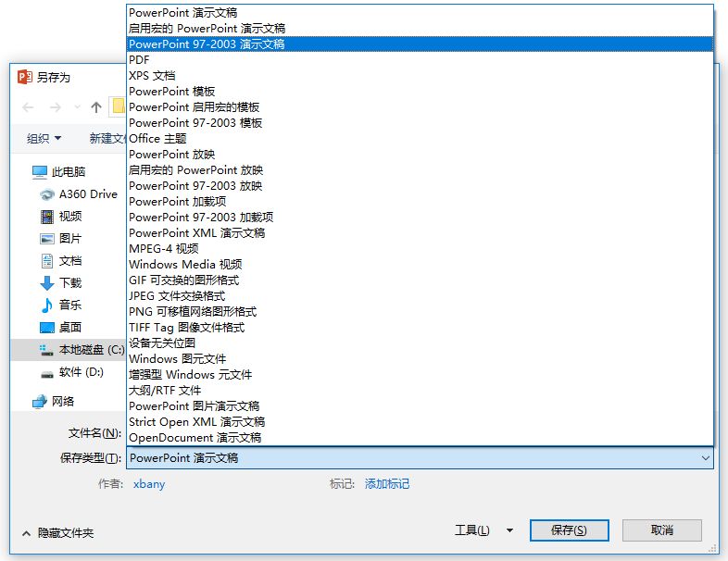Open A360 Drive in sidebar
728x561 pixels.
[79, 194]
